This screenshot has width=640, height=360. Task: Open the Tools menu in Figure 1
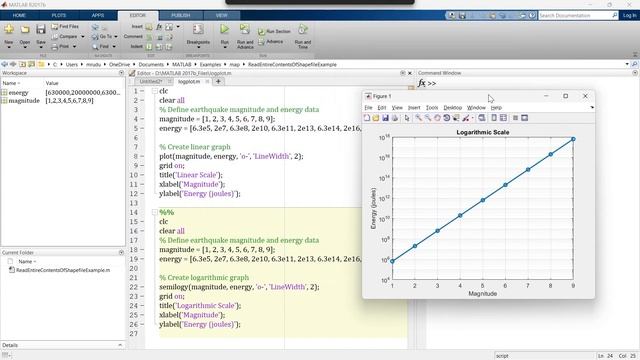coord(432,108)
